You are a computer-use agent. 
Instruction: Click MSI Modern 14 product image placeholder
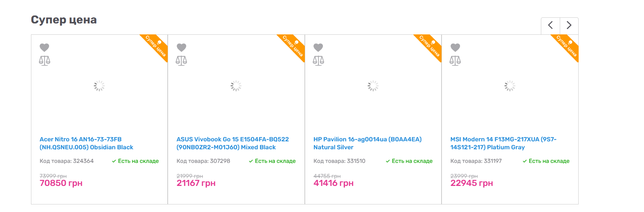pyautogui.click(x=510, y=86)
